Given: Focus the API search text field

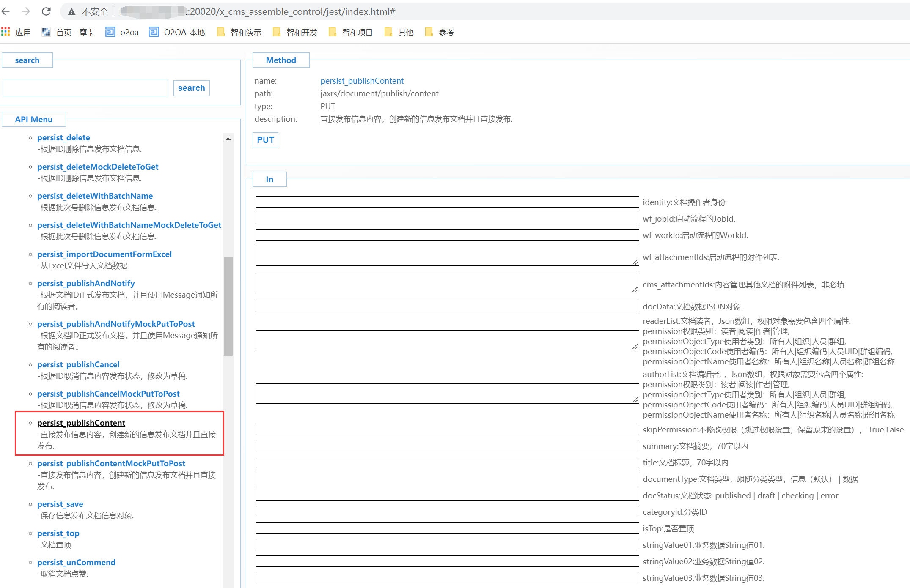Looking at the screenshot, I should (85, 88).
